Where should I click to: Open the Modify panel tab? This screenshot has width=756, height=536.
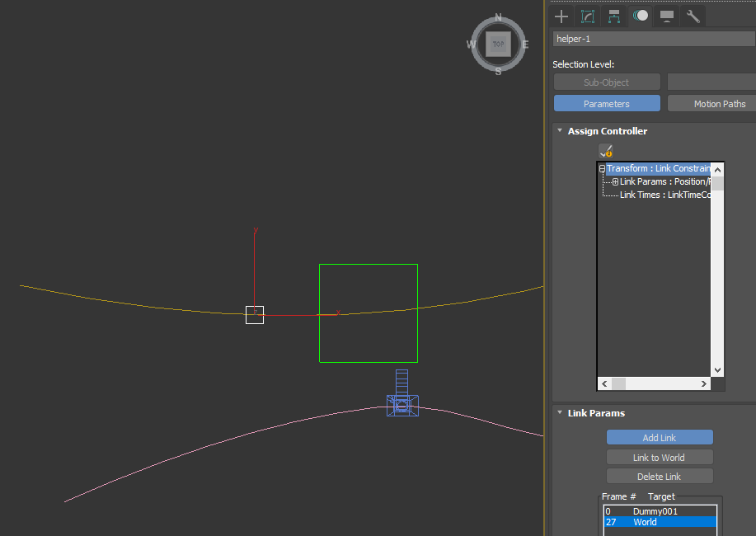click(x=588, y=16)
